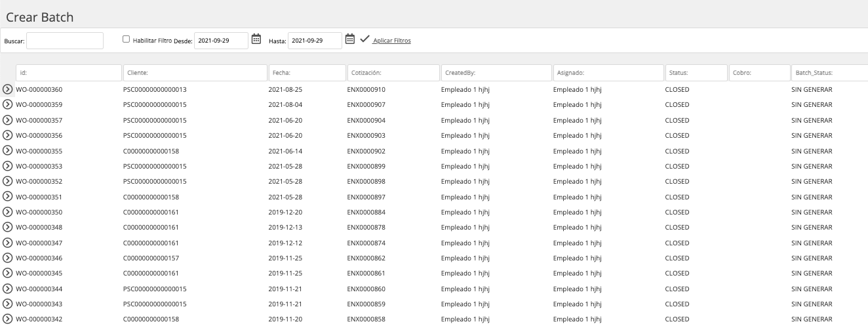Screen dimensions: 868x328
Task: Click quotation ENX0000862 cell
Action: click(x=366, y=258)
